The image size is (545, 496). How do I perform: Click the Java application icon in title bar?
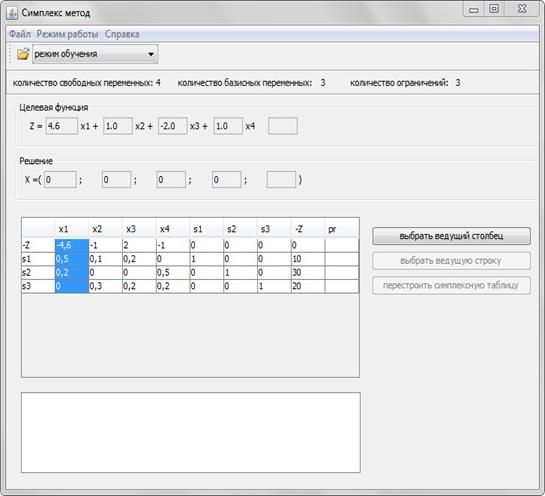click(12, 13)
